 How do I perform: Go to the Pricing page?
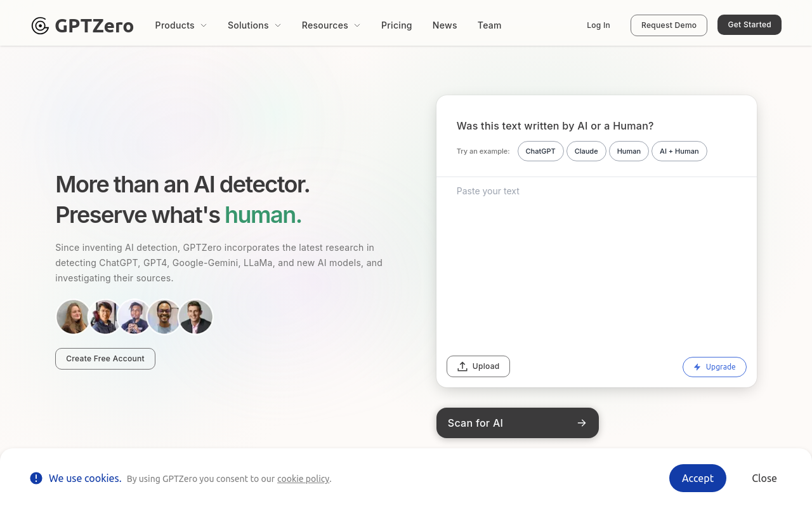396,25
